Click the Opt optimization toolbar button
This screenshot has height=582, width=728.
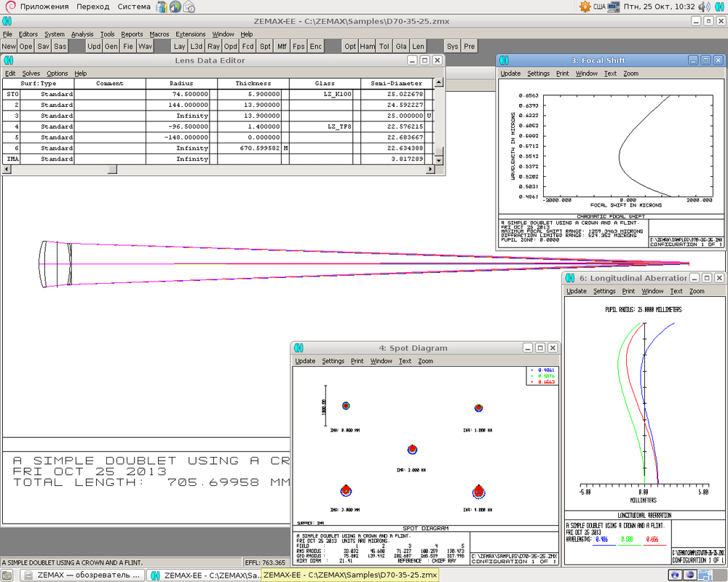(350, 46)
